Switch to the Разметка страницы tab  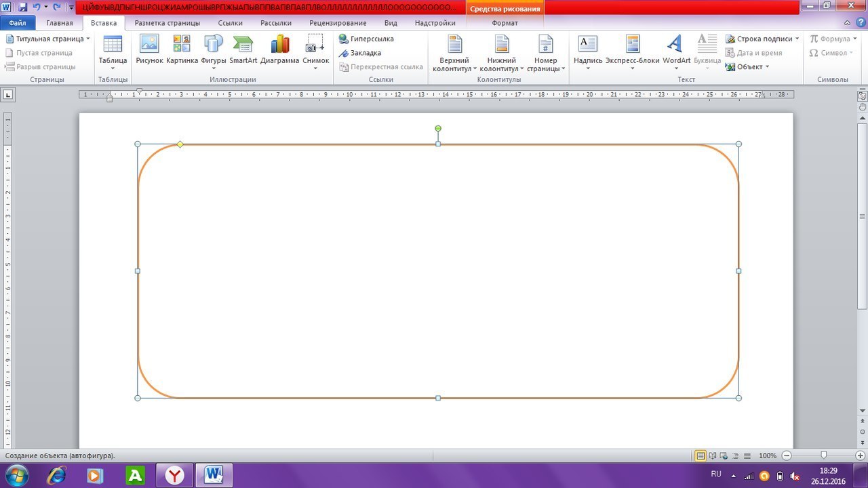coord(167,23)
